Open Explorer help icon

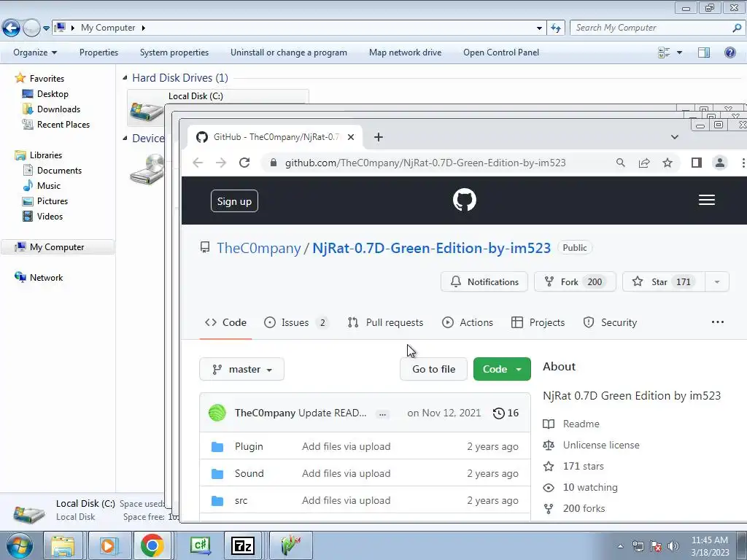click(729, 52)
